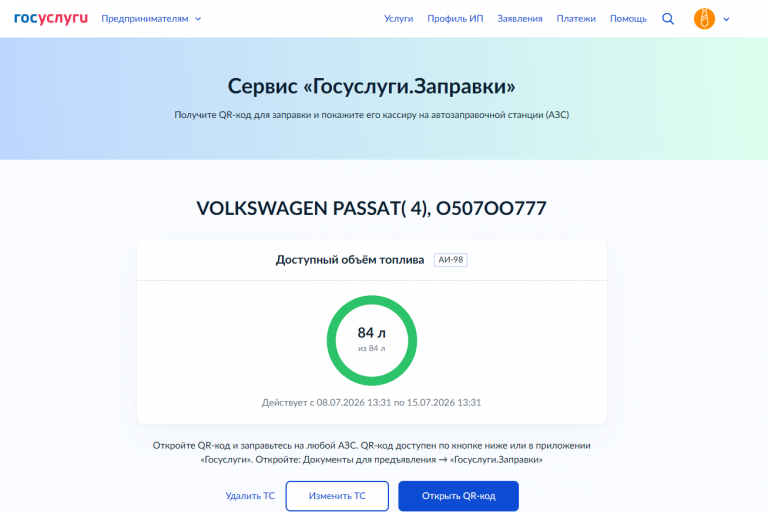Open the search magnifier icon
The image size is (768, 512).
click(668, 19)
